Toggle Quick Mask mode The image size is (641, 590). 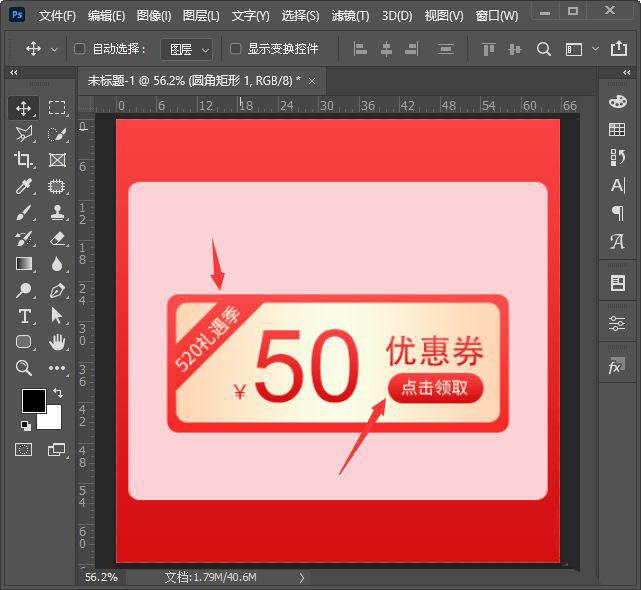24,450
